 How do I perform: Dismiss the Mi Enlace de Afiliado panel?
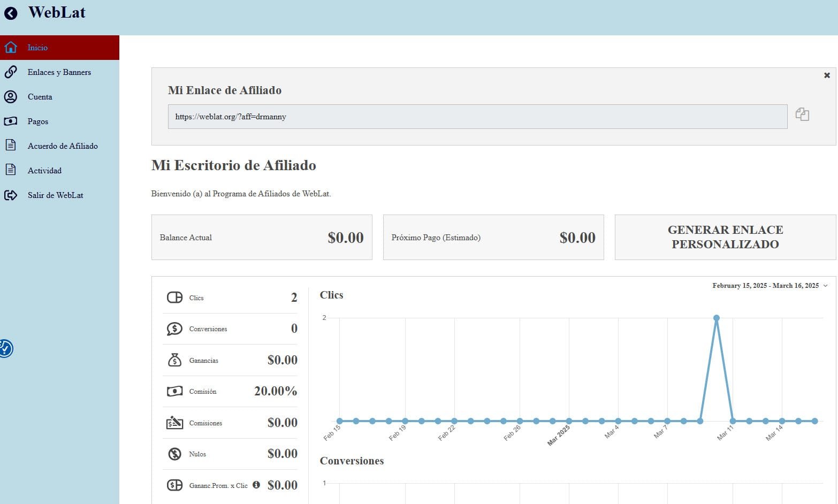point(827,75)
